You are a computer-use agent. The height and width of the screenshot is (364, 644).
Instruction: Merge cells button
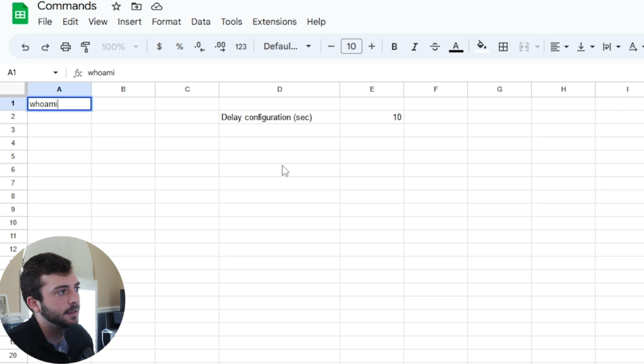(524, 47)
